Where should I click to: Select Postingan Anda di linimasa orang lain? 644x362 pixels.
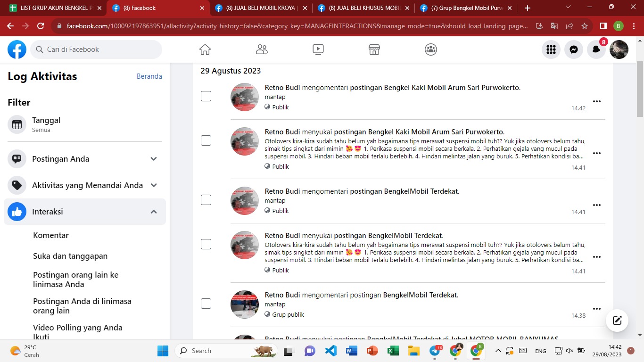[x=82, y=306]
